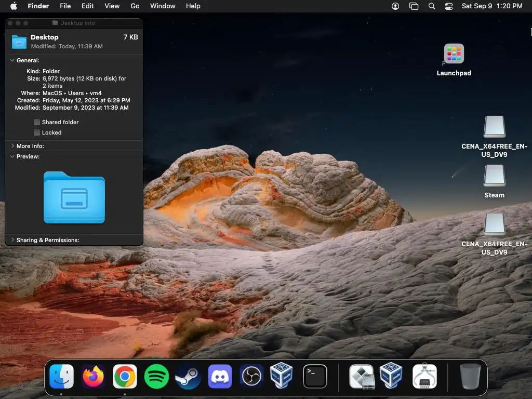Launch Discord from the Dock

click(x=220, y=376)
